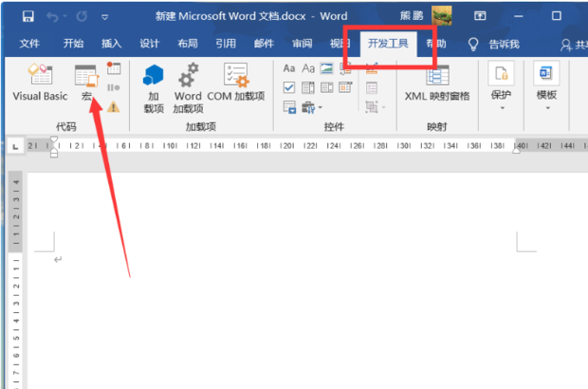Switch to the 审阅 tab

pyautogui.click(x=302, y=44)
